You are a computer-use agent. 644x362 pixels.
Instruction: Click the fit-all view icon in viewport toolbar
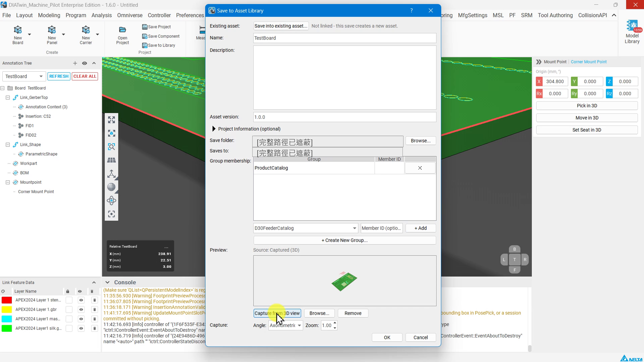pos(111,120)
